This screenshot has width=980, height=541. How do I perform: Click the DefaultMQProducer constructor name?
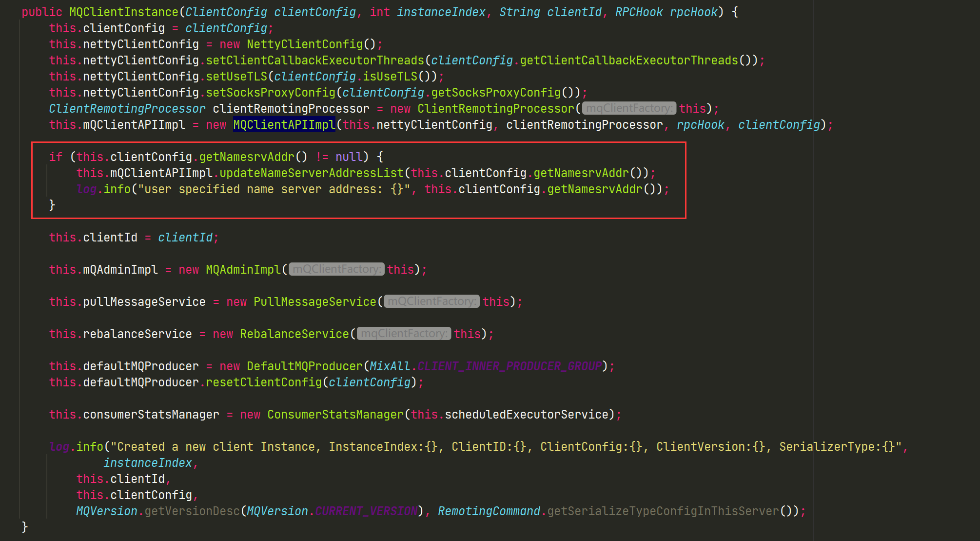coord(305,366)
